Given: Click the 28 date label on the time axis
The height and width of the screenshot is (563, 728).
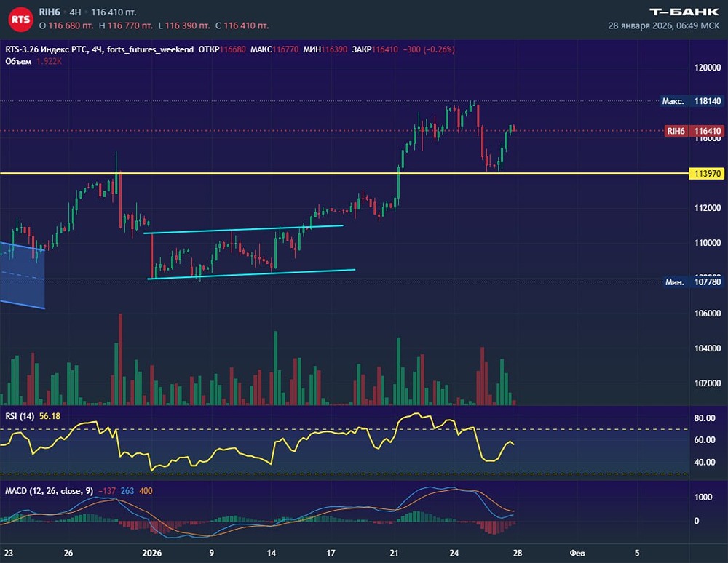Looking at the screenshot, I should pyautogui.click(x=517, y=553).
